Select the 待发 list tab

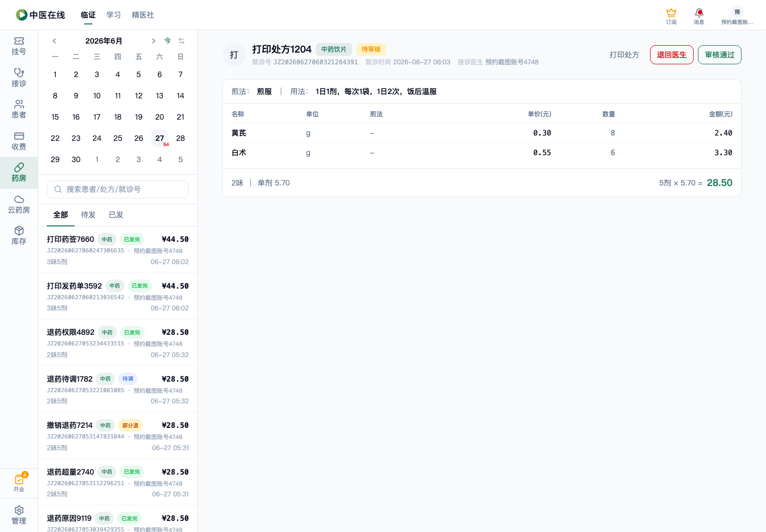[x=88, y=215]
